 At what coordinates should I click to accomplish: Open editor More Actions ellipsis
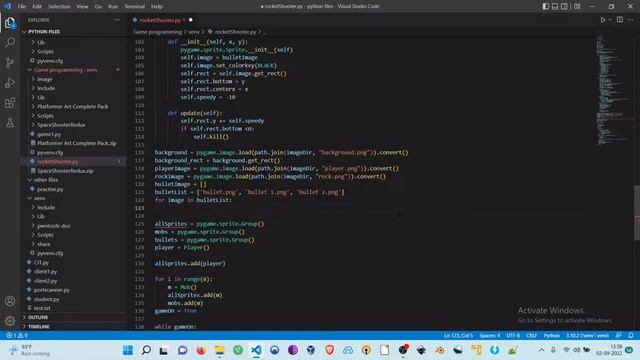[631, 20]
